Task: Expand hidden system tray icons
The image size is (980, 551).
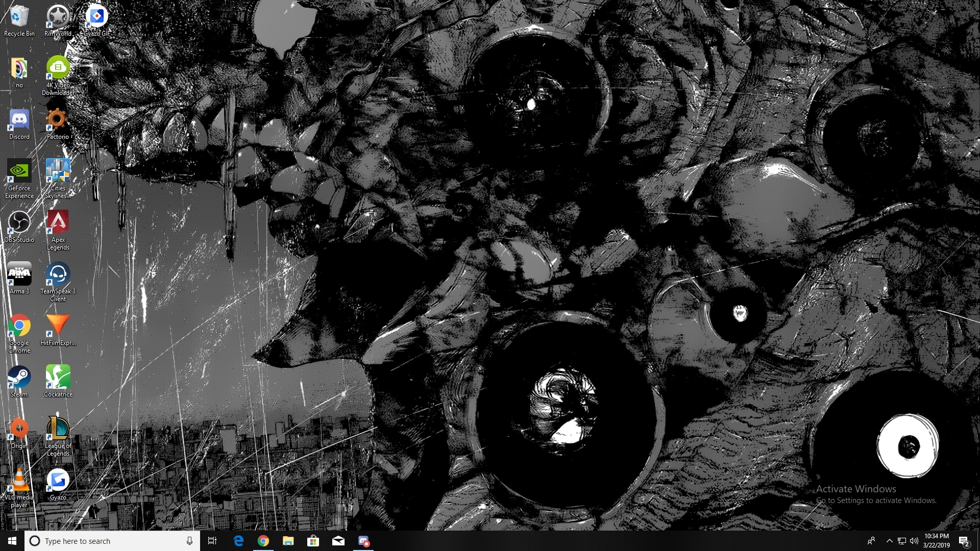Action: tap(889, 541)
